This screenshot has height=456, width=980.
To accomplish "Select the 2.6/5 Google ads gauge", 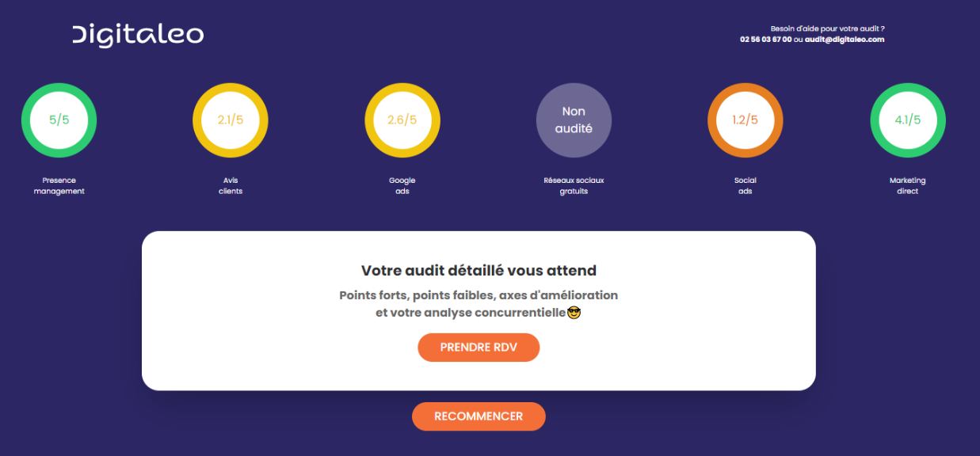I will tap(402, 120).
